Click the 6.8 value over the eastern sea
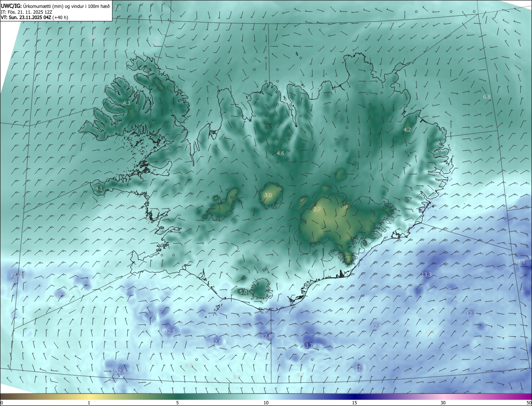 click(x=487, y=97)
